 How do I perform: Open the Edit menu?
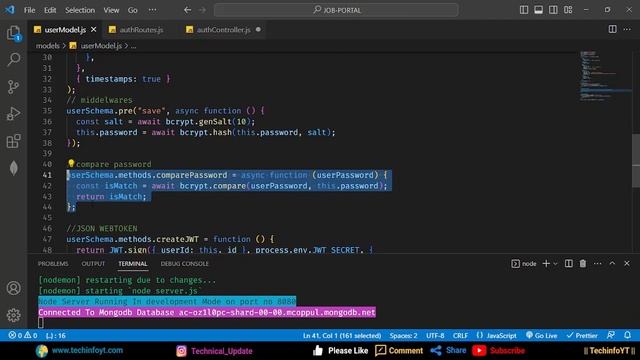click(50, 10)
